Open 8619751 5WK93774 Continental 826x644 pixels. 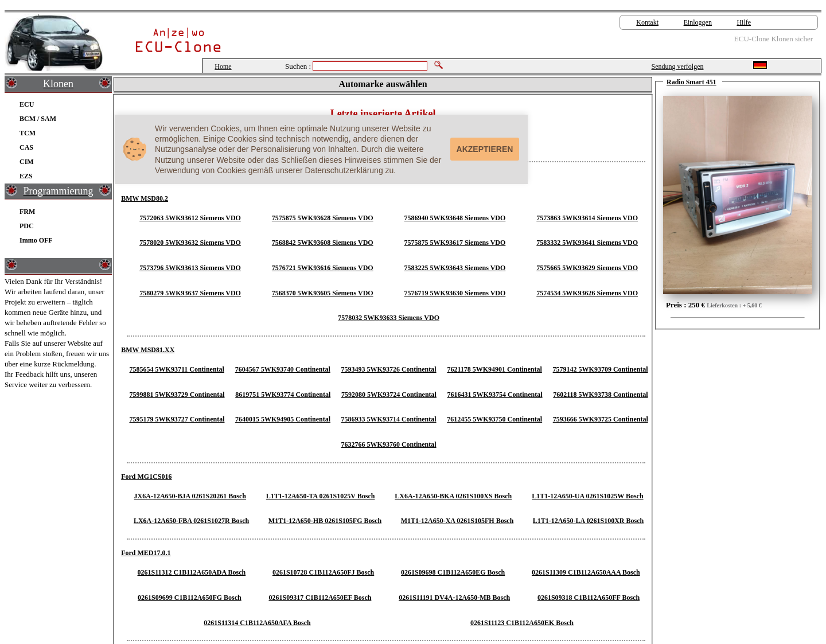[x=283, y=395]
